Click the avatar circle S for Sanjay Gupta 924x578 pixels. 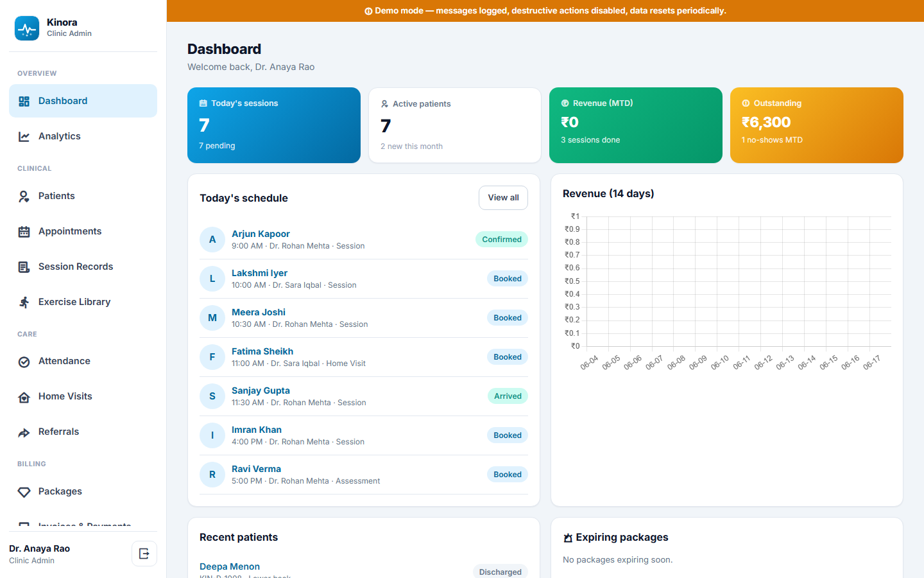point(212,396)
